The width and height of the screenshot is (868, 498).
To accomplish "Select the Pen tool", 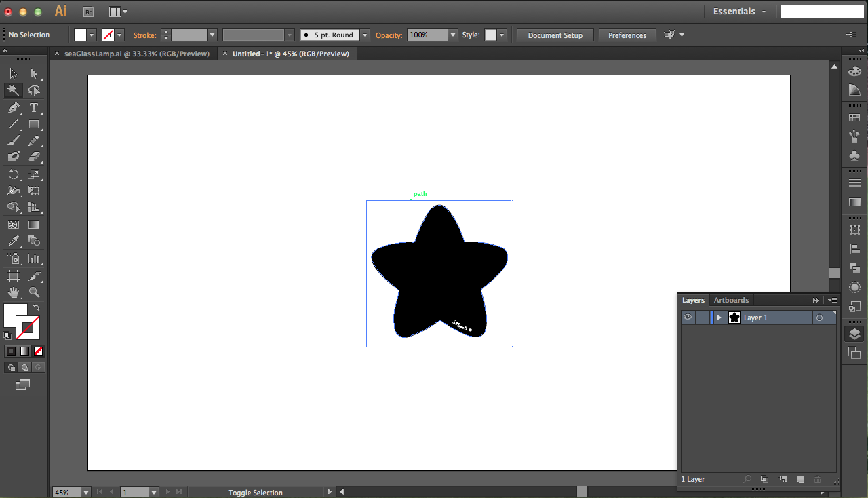I will 14,108.
